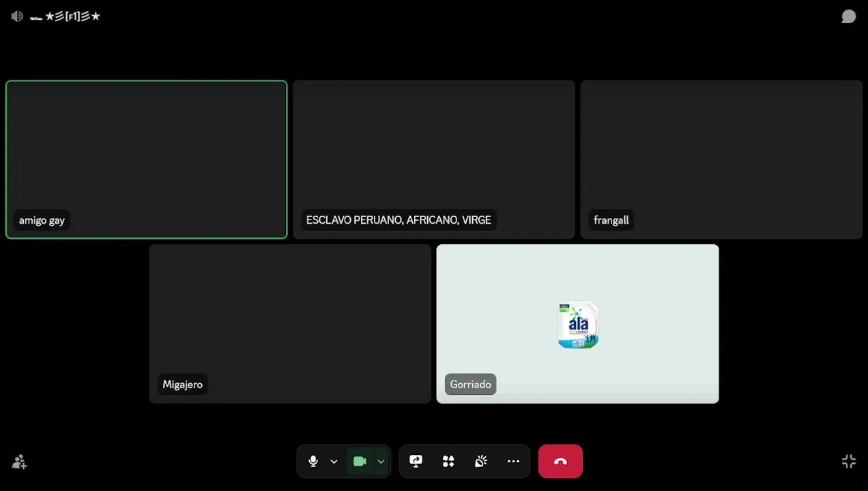This screenshot has height=491, width=868.
Task: Open the activities launcher
Action: click(448, 462)
